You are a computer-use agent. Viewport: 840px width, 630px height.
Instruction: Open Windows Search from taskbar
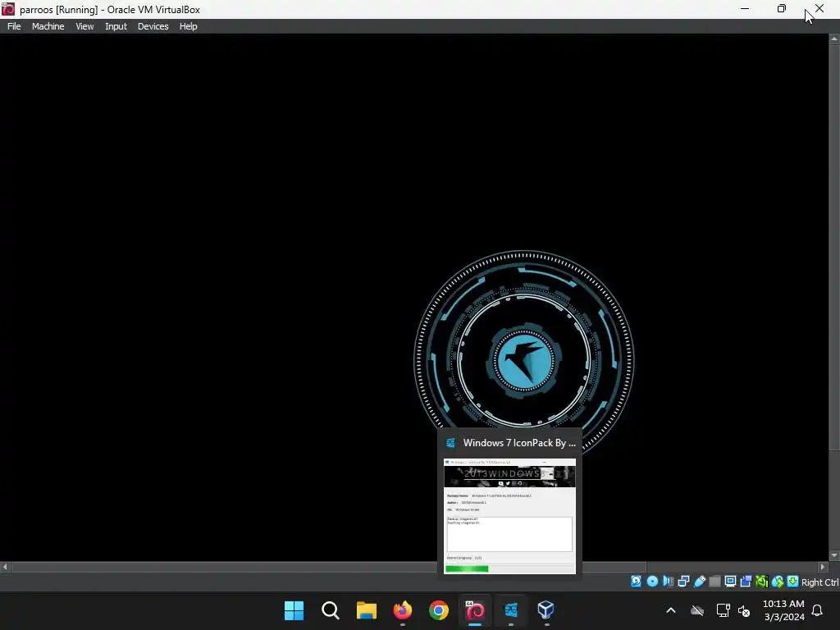coord(330,610)
